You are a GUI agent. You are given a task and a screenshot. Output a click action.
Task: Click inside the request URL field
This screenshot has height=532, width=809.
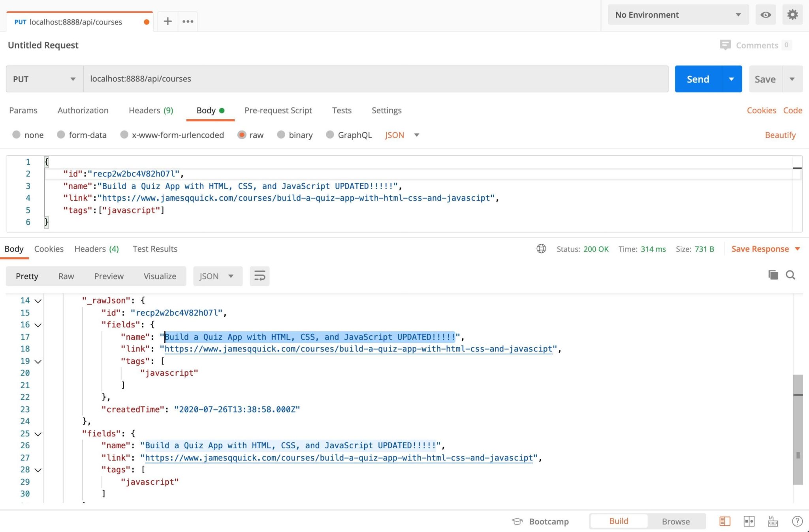[x=277, y=79]
